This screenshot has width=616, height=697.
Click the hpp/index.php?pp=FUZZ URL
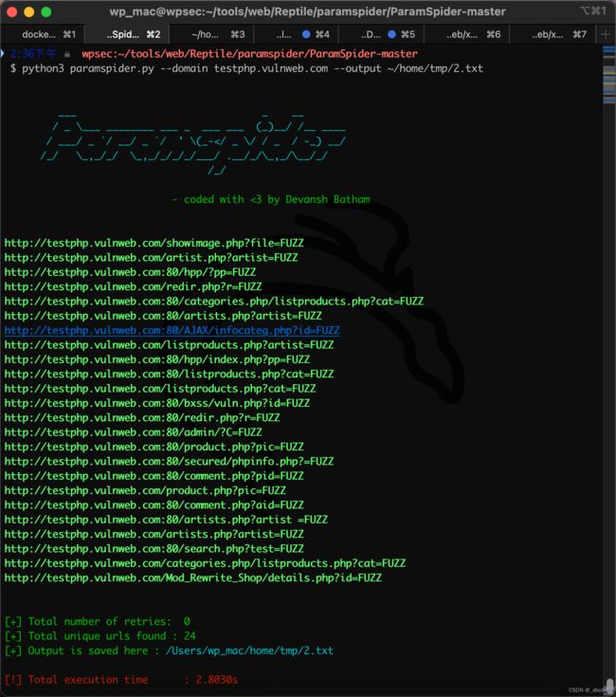pos(157,359)
